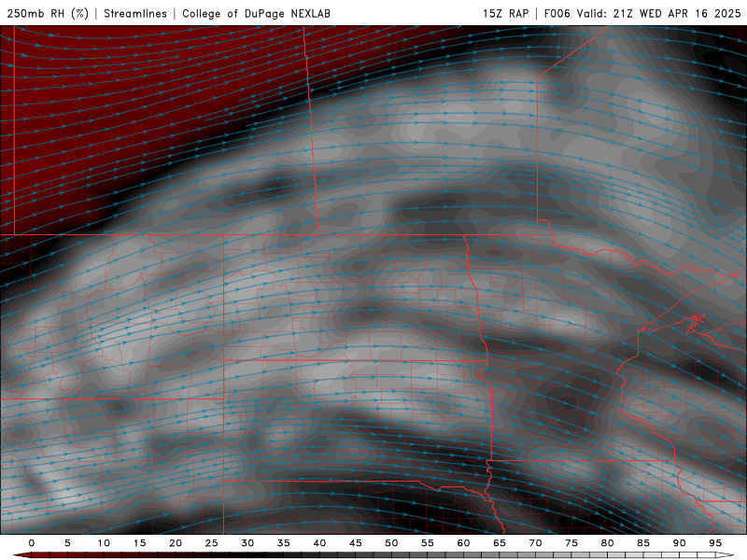Click the '250mb RH (%)' title text
Image resolution: width=747 pixels, height=560 pixels.
48,13
